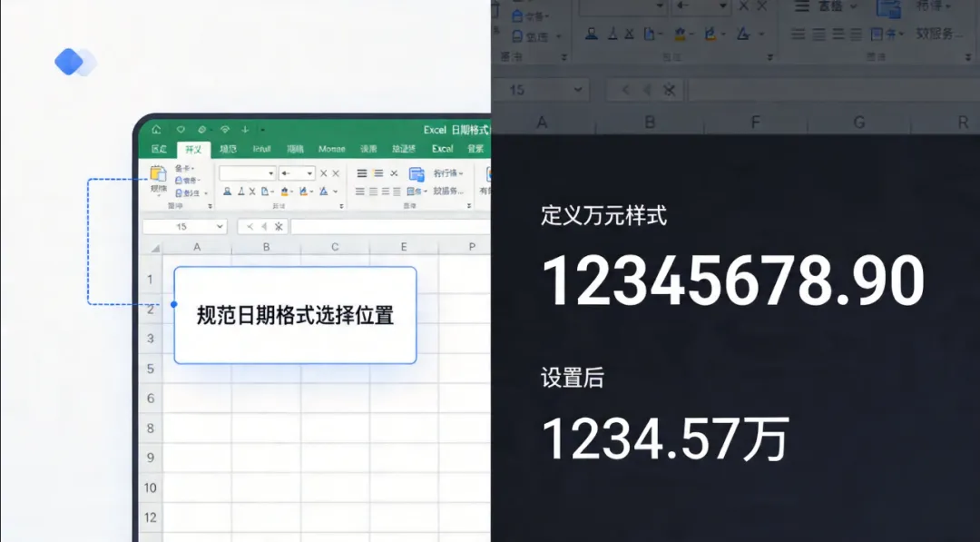Select row 10 header in the left worksheet
The width and height of the screenshot is (980, 542).
coord(151,488)
